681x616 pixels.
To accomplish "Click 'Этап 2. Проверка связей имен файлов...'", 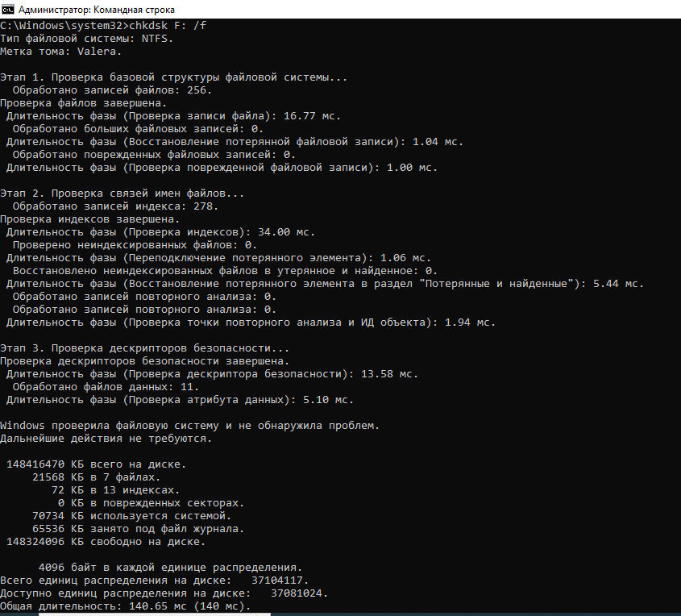I will [122, 194].
